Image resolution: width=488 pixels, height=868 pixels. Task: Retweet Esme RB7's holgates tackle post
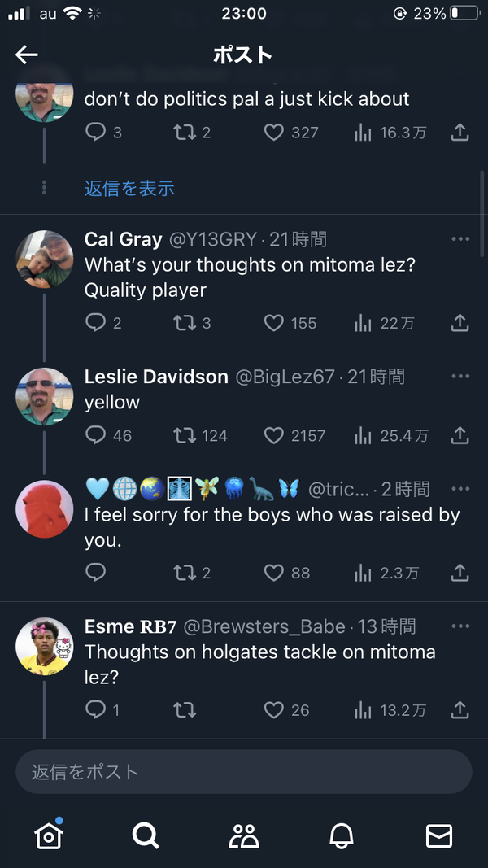click(185, 709)
